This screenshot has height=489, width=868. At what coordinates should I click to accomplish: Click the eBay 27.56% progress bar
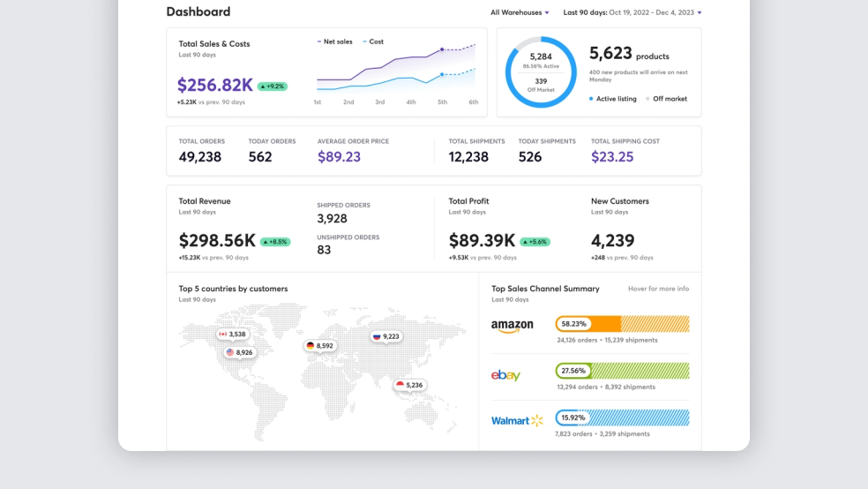[x=622, y=371]
